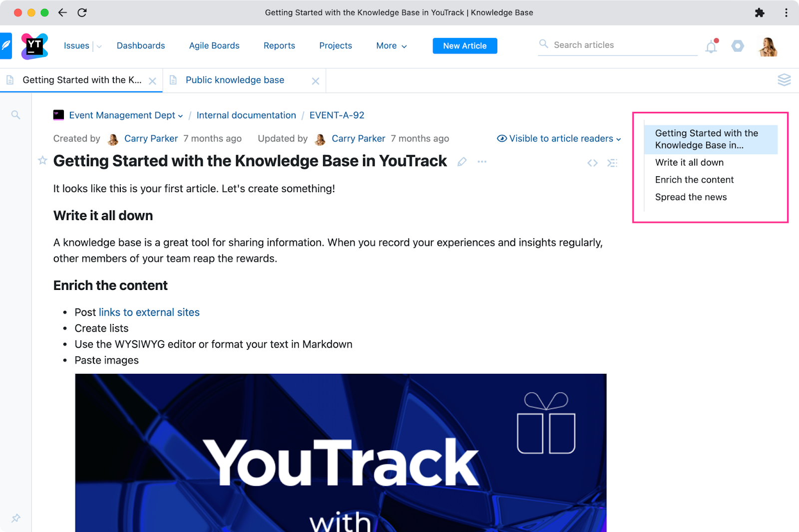Star the Getting Started article
The width and height of the screenshot is (799, 532).
(43, 161)
